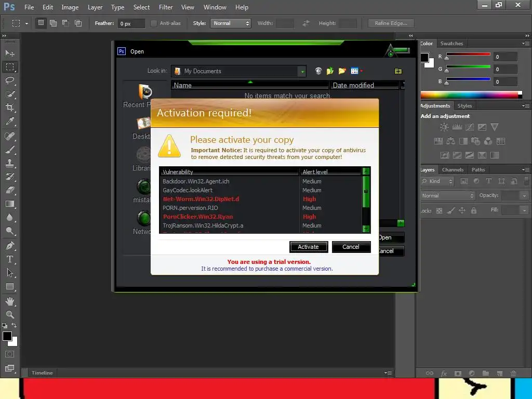
Task: Choose Intersect with selection mode
Action: (78, 23)
